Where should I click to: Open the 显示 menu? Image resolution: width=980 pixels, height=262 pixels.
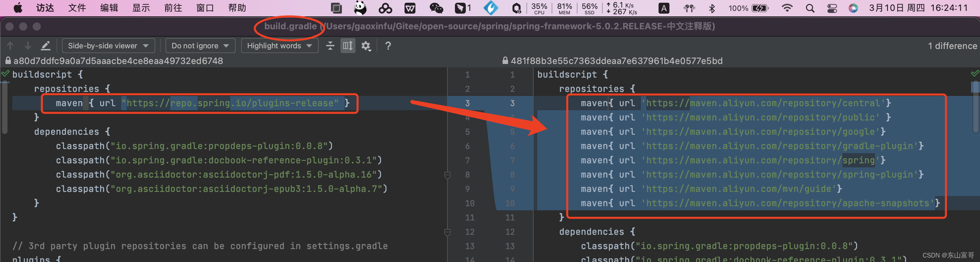pos(141,7)
